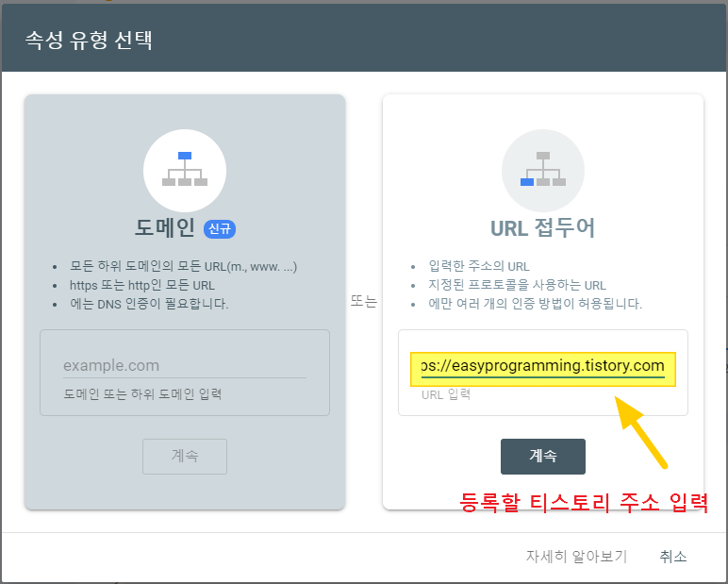Click text 지정된 프로토콜을 사용하는 URL

coord(517,285)
